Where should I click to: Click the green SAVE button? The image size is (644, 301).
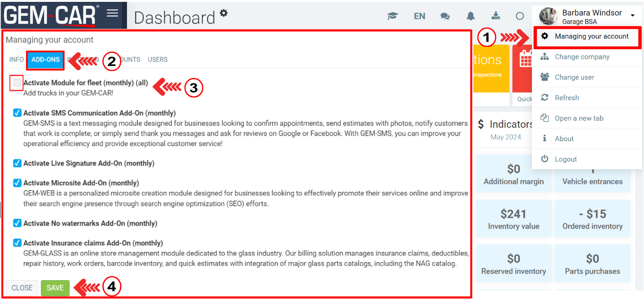coord(55,288)
